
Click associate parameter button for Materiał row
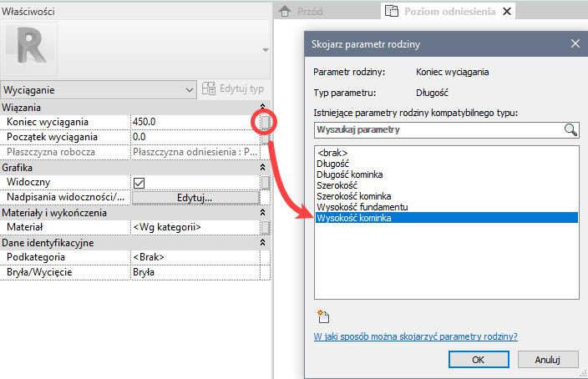coord(265,227)
